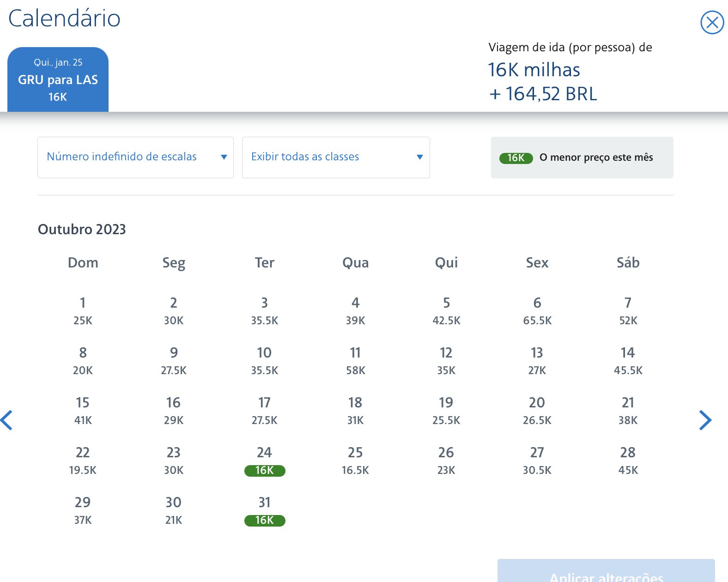The height and width of the screenshot is (582, 728).
Task: Select October 28 priced at 45K
Action: pos(628,461)
